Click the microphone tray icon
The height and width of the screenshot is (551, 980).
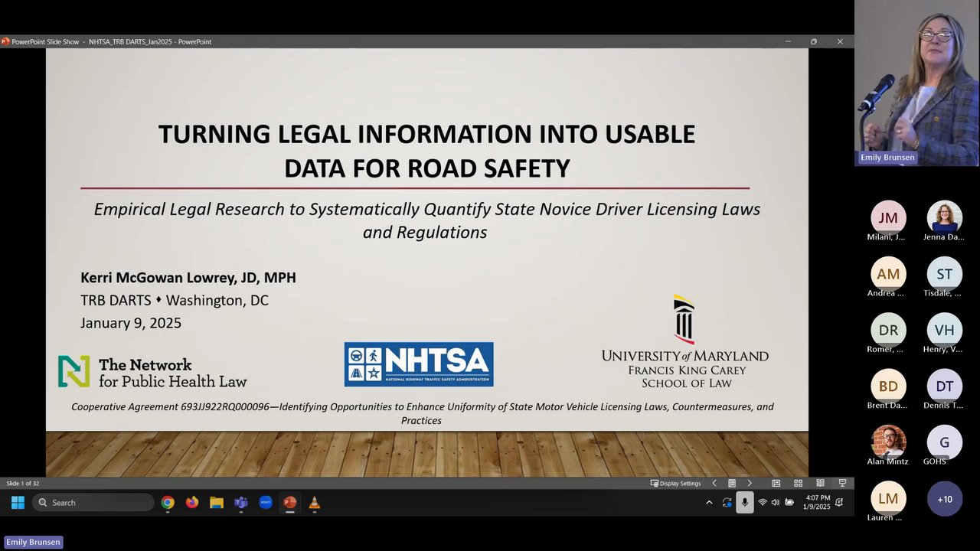744,503
